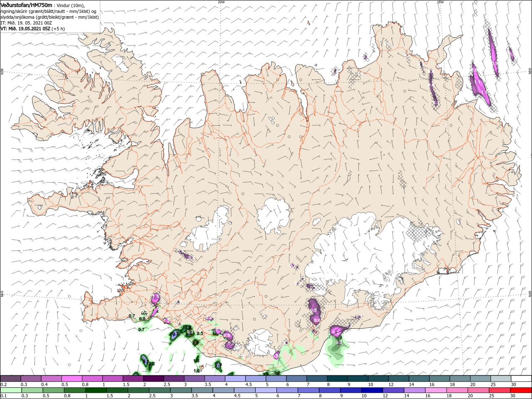Pick the darkest green swatch at 1 in lower legend
Screen dimensions: 532x399
pyautogui.click(x=96, y=390)
